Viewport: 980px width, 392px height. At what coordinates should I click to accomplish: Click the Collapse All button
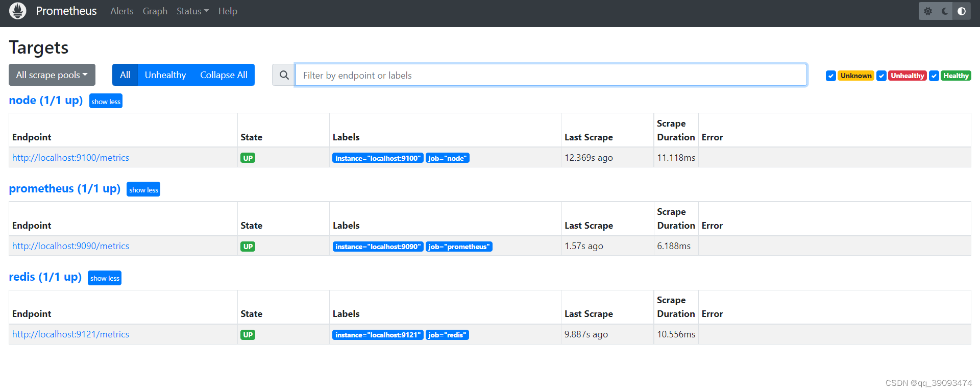(224, 75)
